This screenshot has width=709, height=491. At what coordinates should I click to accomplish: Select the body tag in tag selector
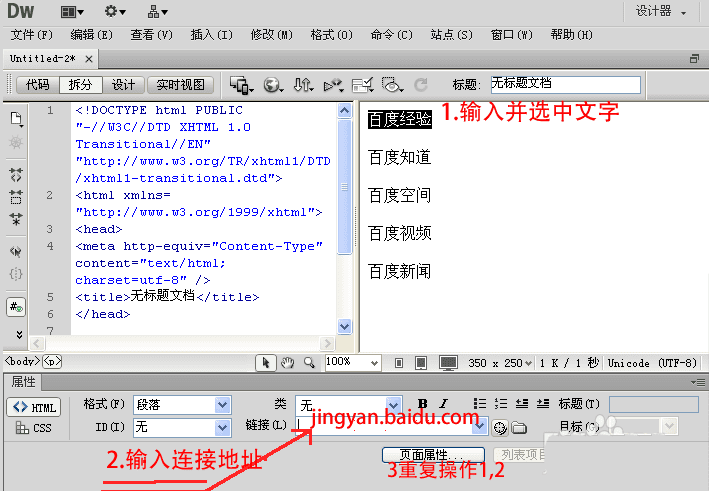click(22, 361)
